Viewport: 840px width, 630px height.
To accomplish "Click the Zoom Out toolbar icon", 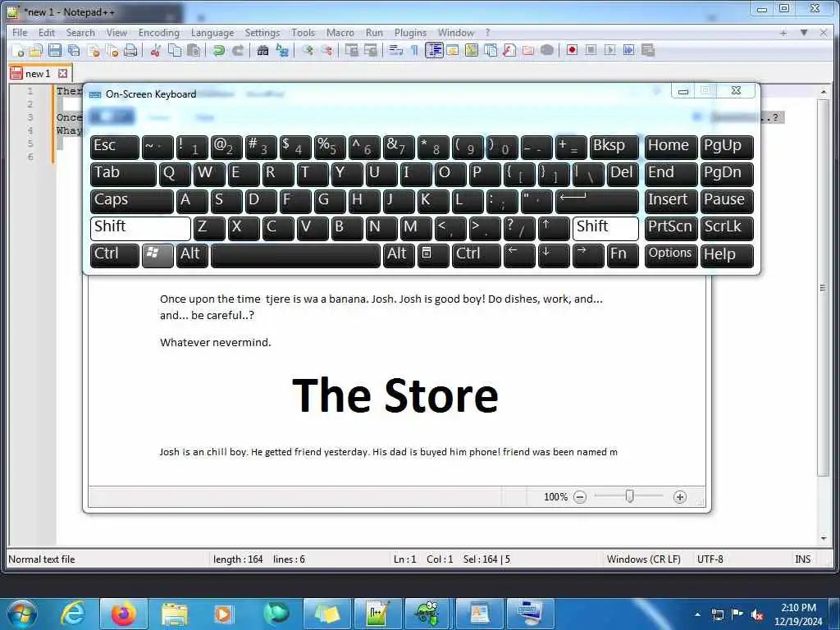I will pos(326,51).
